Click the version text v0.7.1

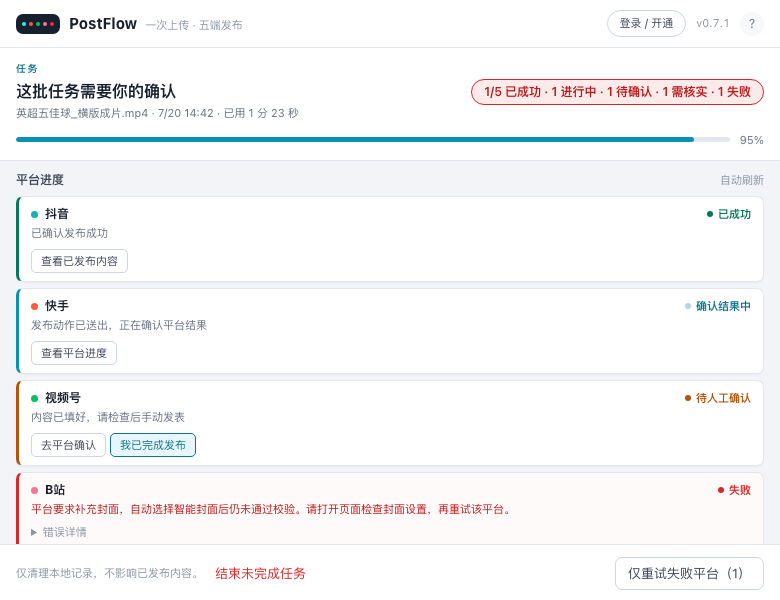tap(712, 24)
